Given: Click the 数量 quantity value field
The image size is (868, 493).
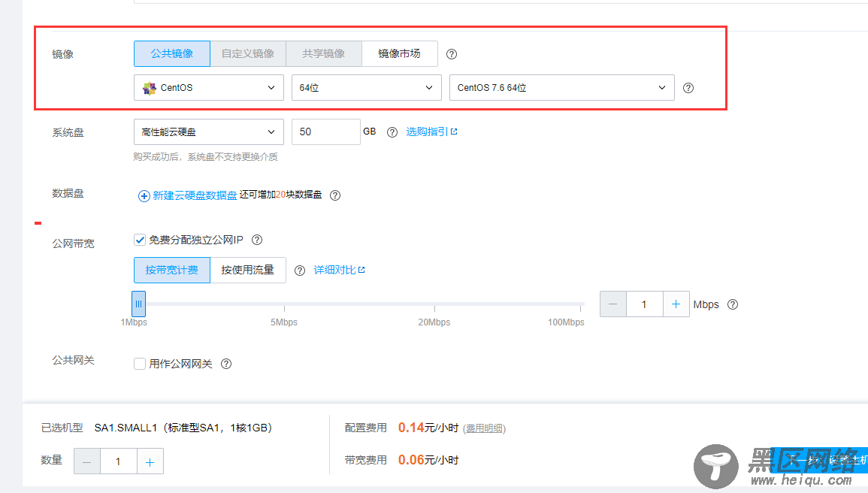Looking at the screenshot, I should click(x=119, y=461).
